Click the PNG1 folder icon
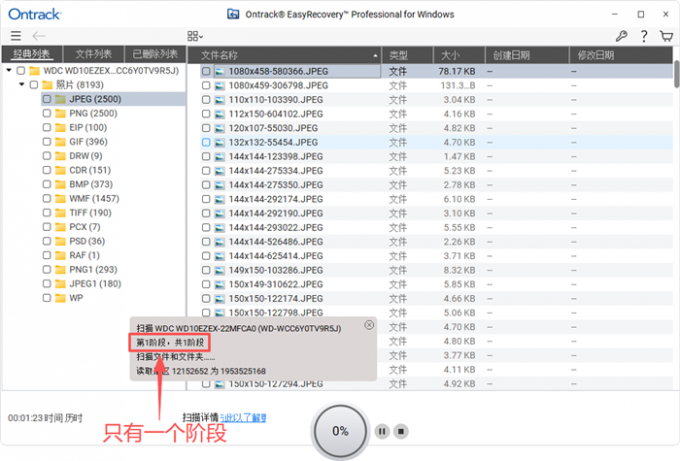This screenshot has height=461, width=680. click(x=61, y=270)
